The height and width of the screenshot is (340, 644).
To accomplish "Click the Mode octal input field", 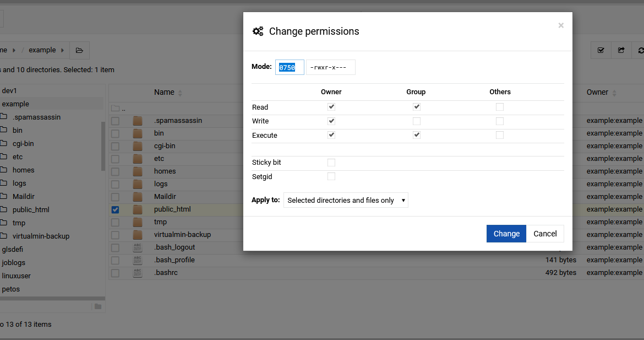I will 290,67.
